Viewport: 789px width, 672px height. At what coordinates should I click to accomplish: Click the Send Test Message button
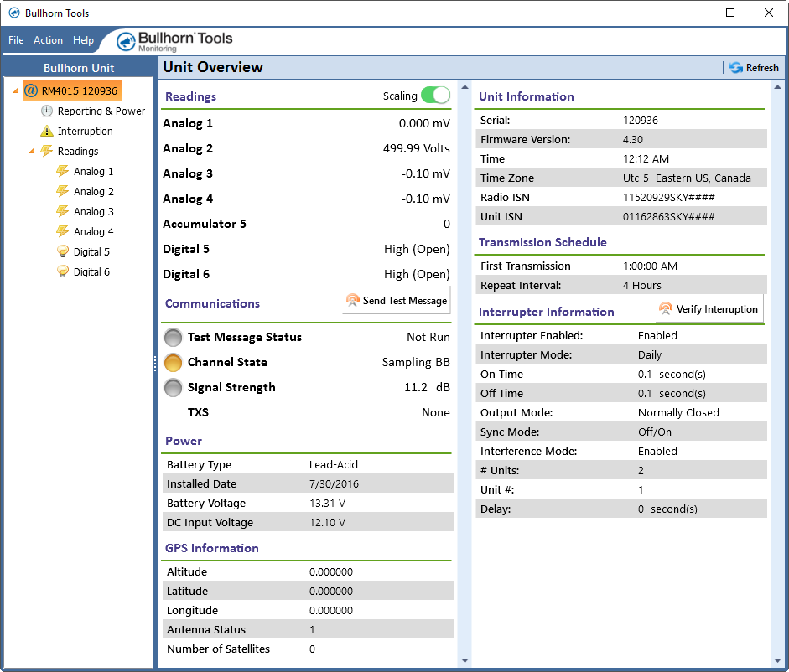tap(397, 301)
